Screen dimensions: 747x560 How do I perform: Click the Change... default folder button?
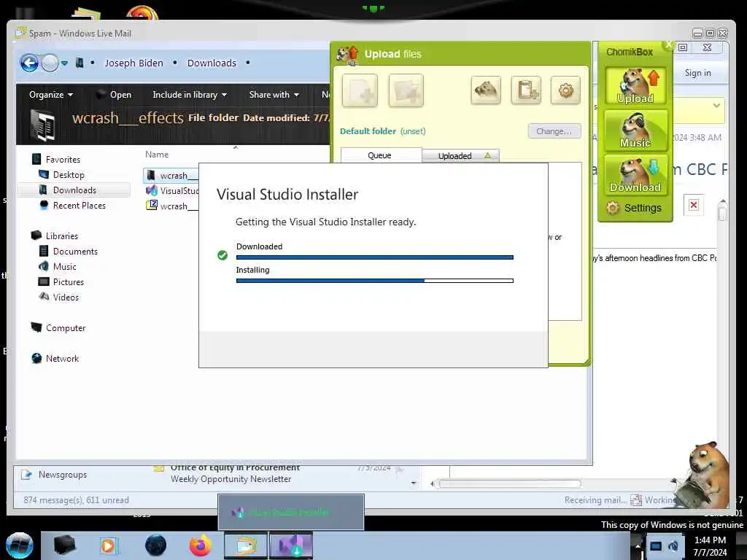click(x=554, y=131)
